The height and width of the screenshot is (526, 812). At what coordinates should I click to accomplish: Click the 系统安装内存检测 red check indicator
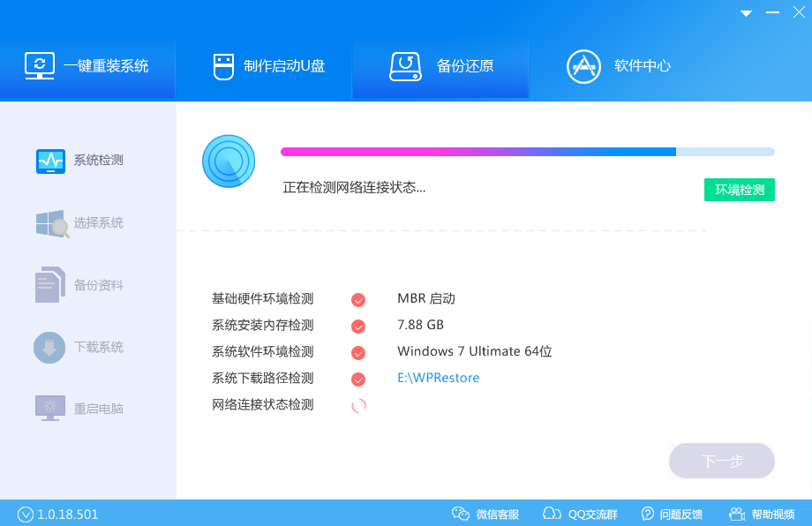(357, 326)
